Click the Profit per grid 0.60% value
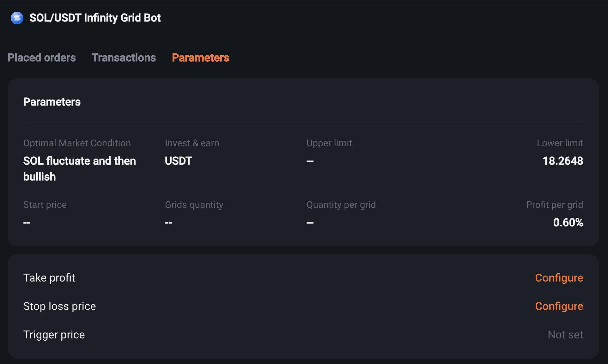This screenshot has width=608, height=364. click(x=568, y=222)
